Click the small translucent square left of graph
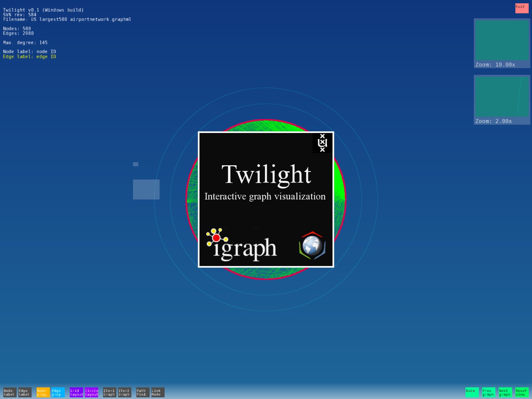 coord(136,164)
